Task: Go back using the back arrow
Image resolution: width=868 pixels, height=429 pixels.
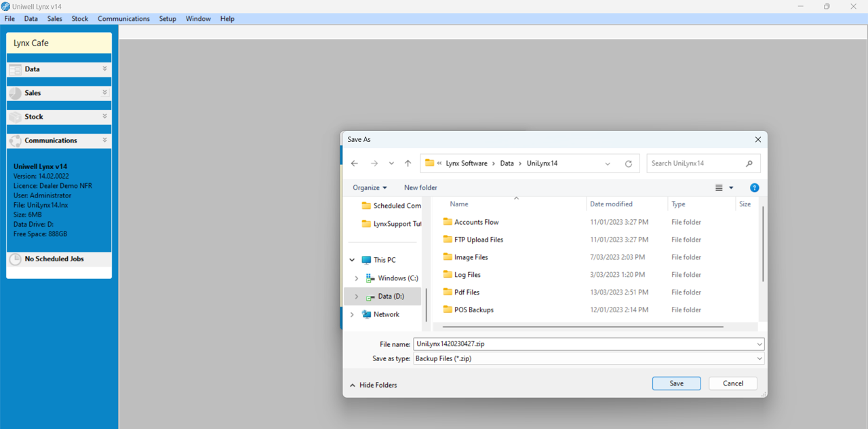Action: [355, 164]
